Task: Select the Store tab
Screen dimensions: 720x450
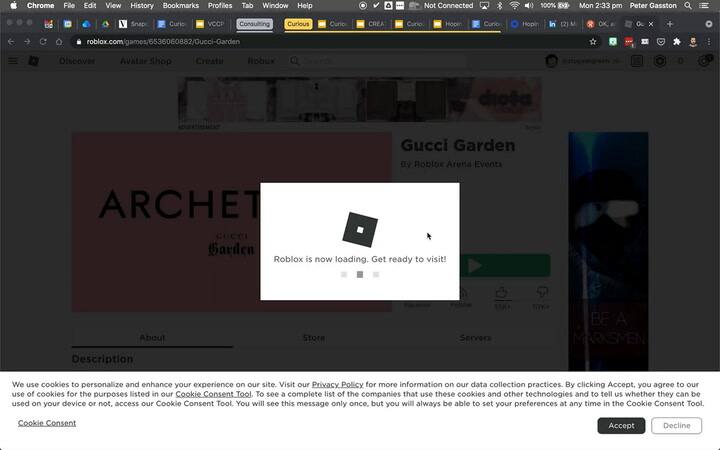Action: [314, 338]
